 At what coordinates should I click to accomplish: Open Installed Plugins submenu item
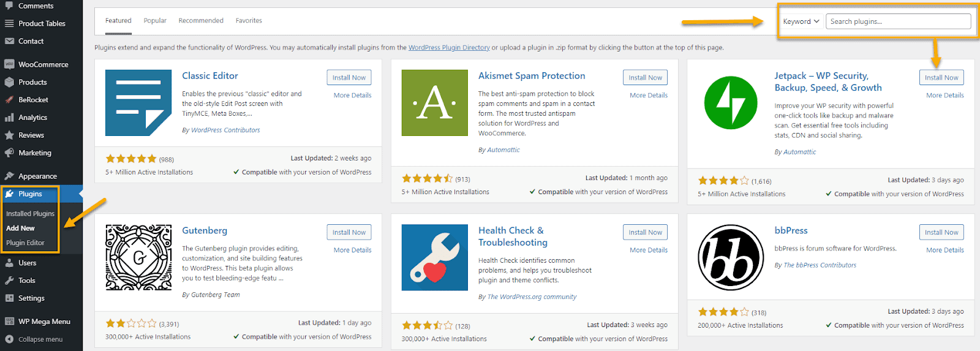[31, 214]
